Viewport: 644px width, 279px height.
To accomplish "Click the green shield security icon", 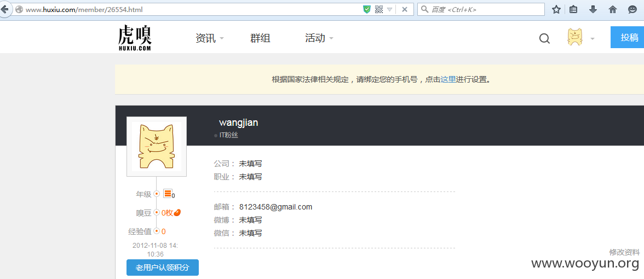I will 367,9.
